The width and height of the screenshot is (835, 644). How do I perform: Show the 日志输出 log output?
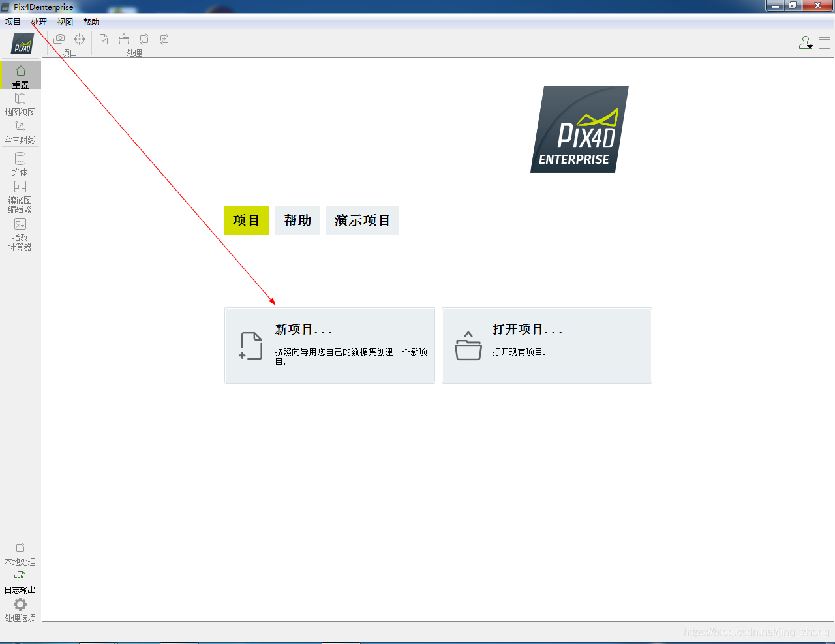(20, 582)
